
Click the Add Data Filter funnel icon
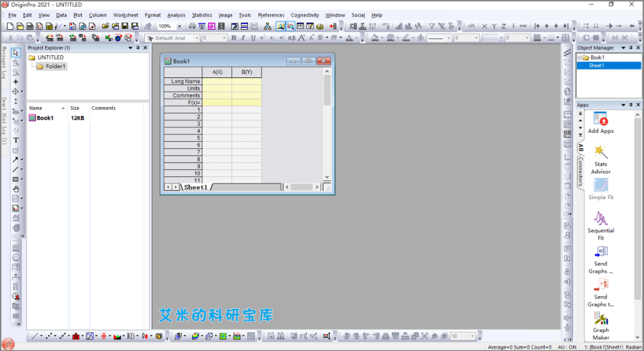click(x=432, y=26)
